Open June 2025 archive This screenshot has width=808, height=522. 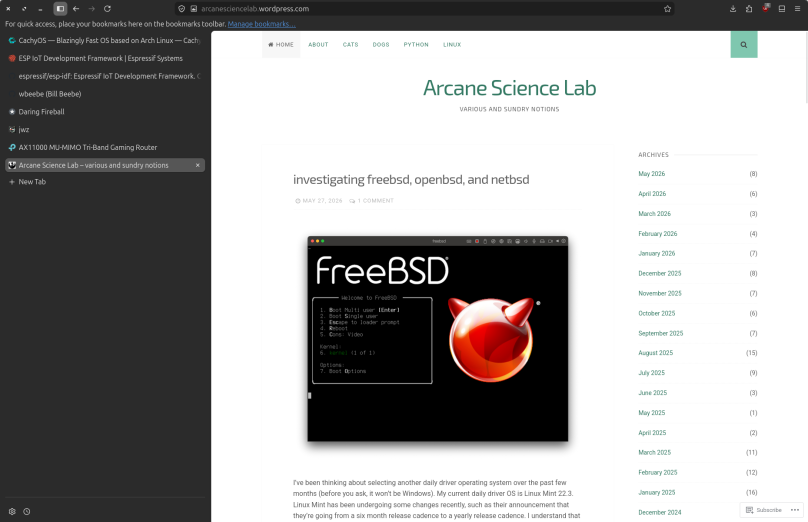(652, 393)
